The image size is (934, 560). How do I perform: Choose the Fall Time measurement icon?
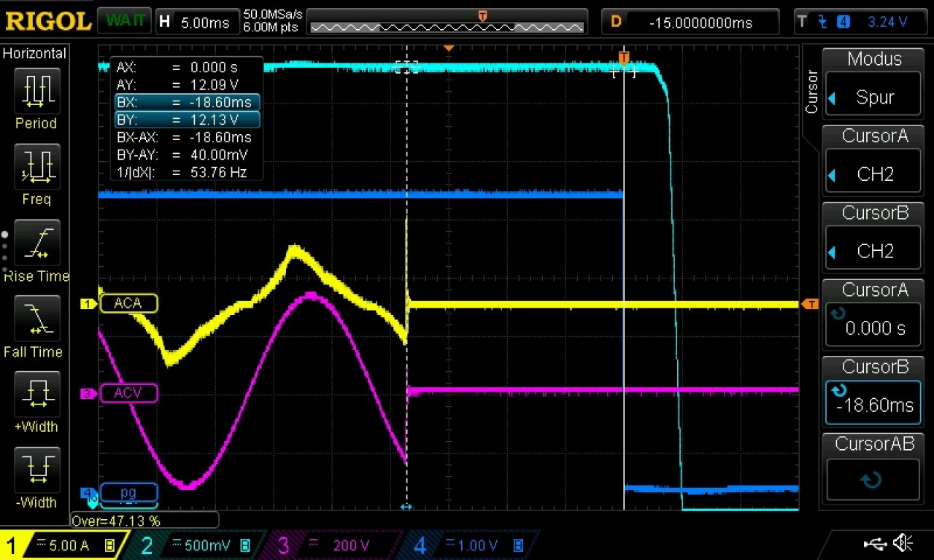36,319
